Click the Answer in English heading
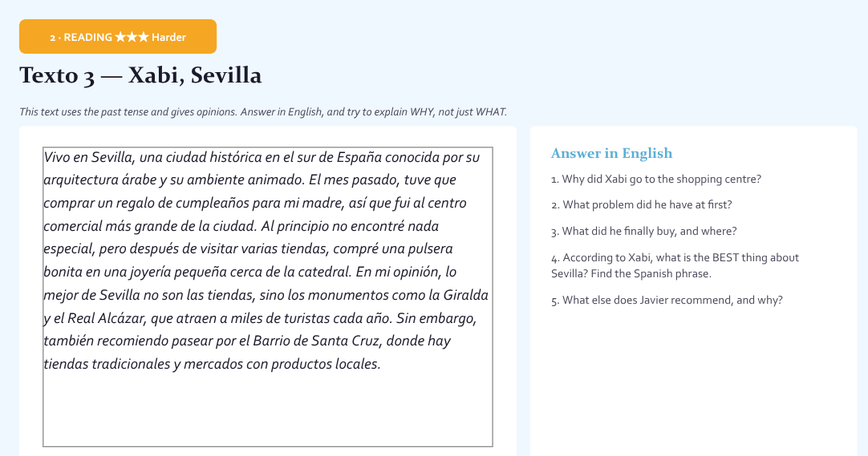 tap(612, 153)
